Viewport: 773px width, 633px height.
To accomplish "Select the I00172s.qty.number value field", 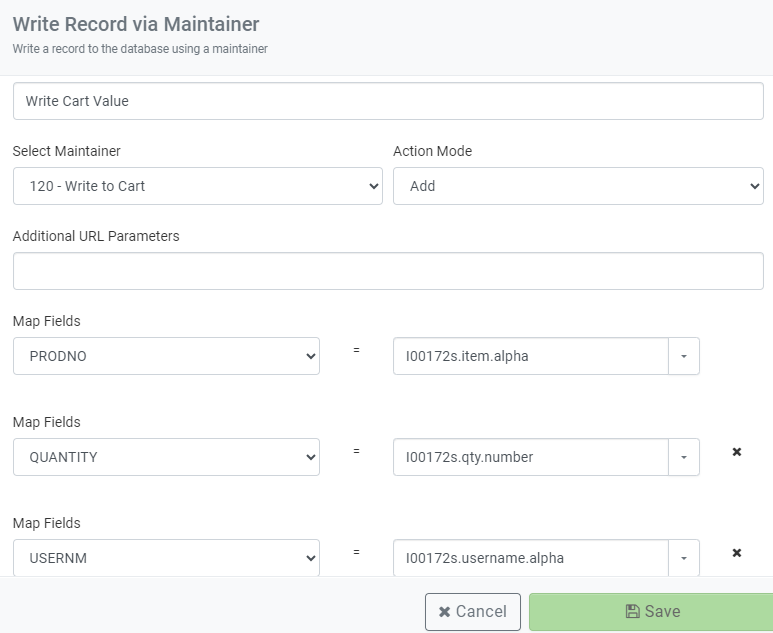I will click(530, 457).
